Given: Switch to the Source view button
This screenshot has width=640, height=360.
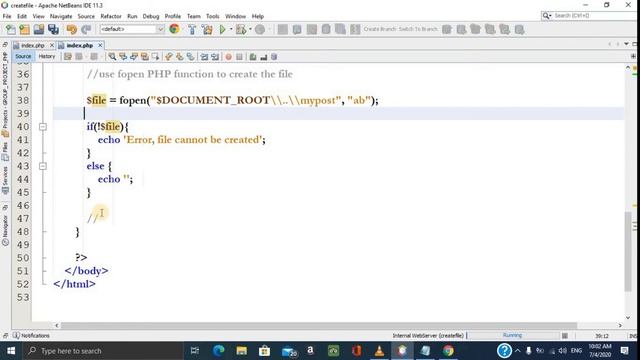Looking at the screenshot, I should click(23, 56).
